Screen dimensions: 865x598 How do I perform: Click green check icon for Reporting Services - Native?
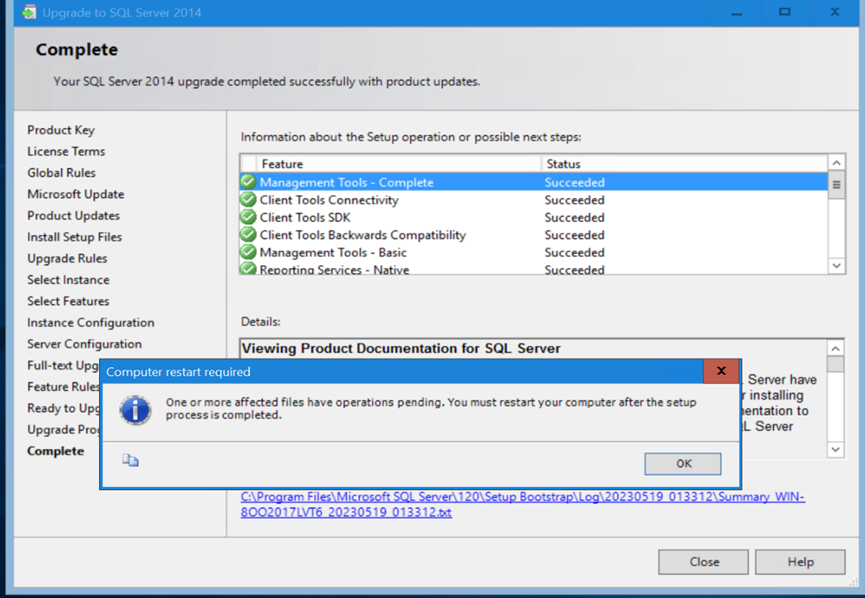[248, 269]
